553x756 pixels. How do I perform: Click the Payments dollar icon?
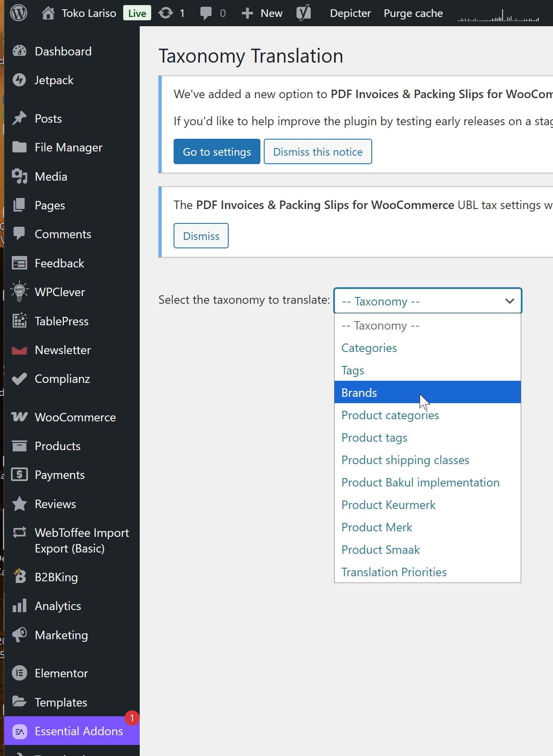click(x=19, y=475)
